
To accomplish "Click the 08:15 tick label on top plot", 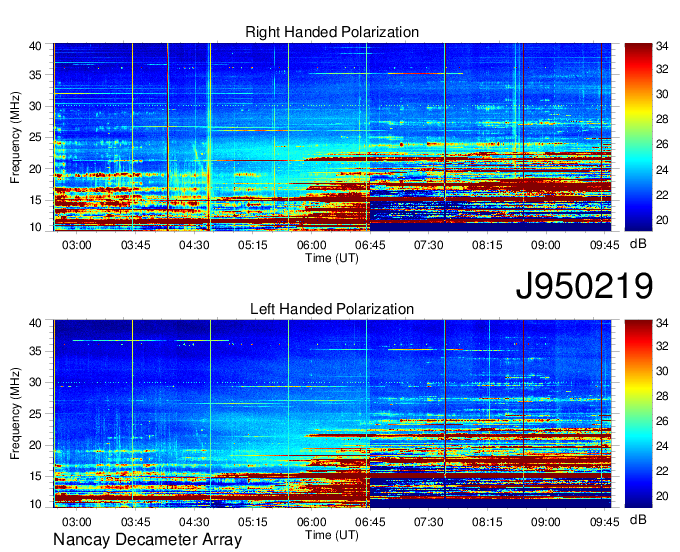I will 487,245.
